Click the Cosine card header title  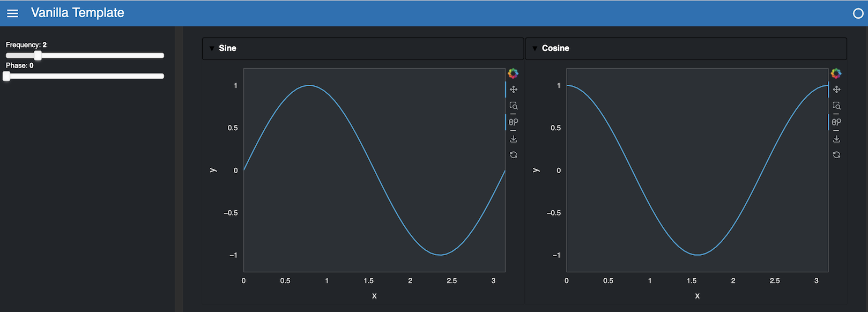click(555, 48)
